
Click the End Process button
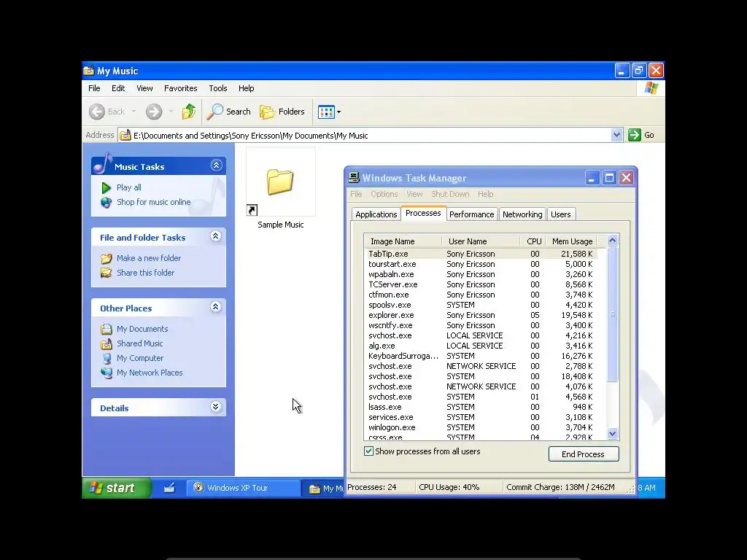coord(584,454)
